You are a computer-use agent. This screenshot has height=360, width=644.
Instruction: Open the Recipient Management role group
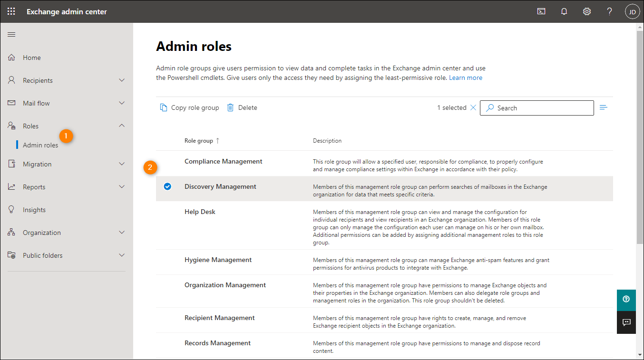click(220, 318)
